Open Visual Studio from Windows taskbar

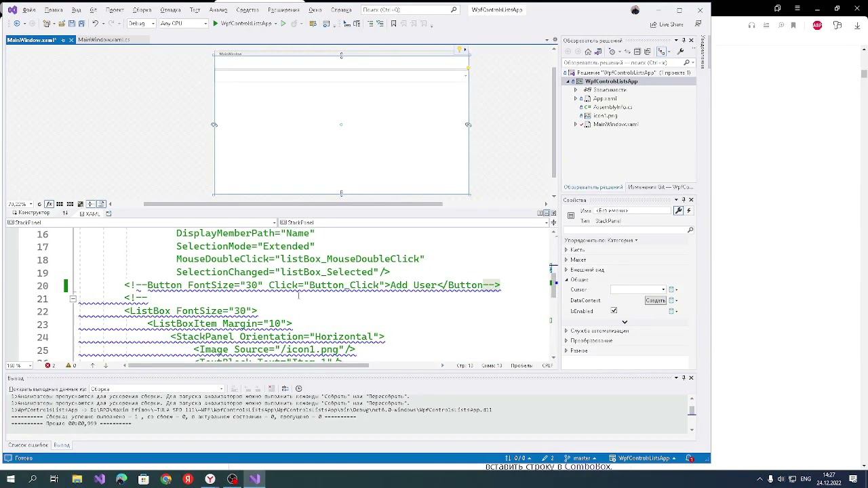pos(100,479)
